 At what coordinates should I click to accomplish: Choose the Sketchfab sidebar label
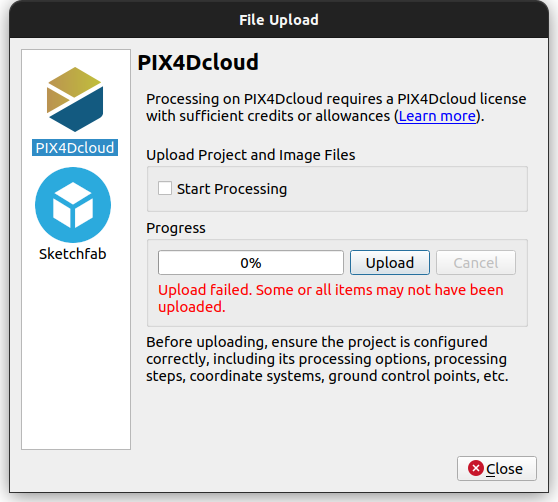point(73,254)
